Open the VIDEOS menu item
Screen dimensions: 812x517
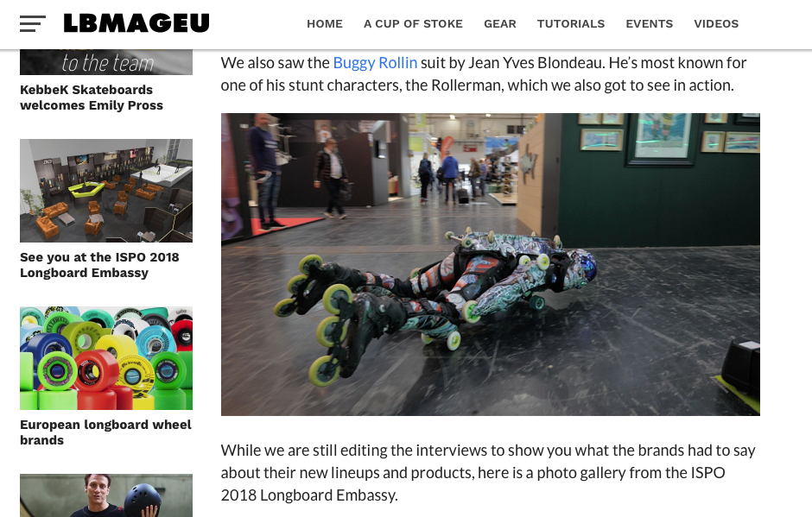(x=716, y=24)
